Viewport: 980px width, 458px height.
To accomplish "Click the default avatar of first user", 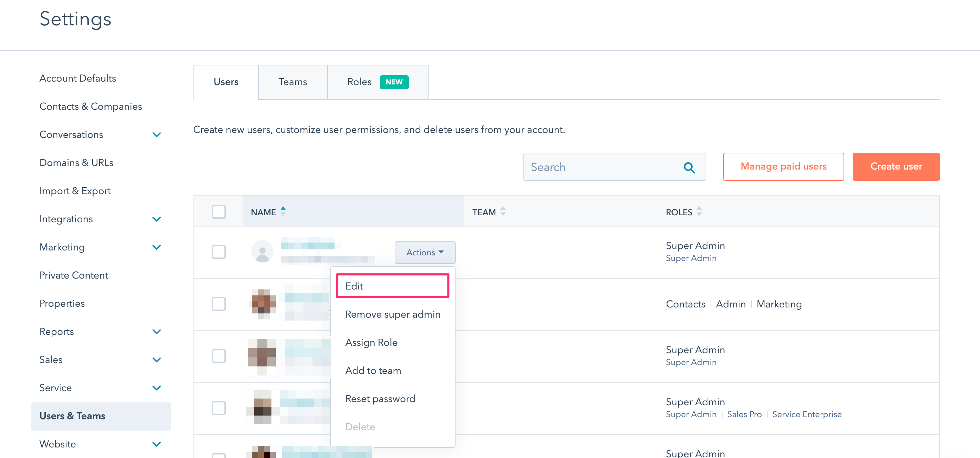I will pyautogui.click(x=262, y=252).
